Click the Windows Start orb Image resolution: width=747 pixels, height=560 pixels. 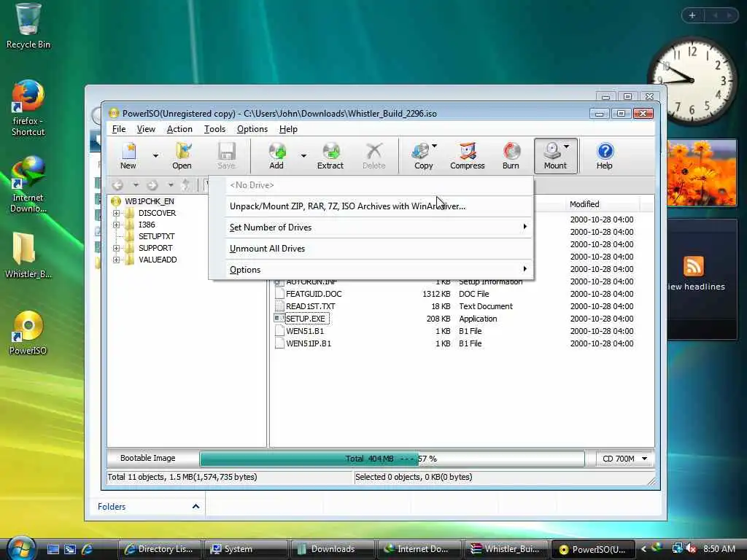(x=20, y=548)
